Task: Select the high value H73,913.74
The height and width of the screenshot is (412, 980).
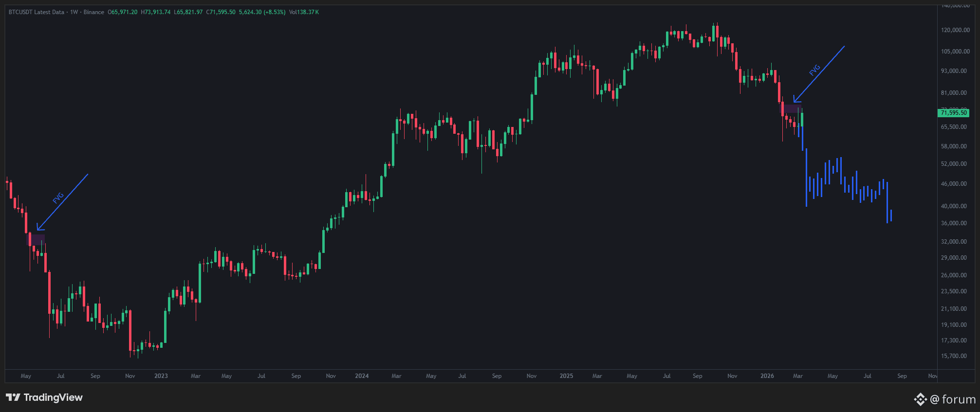Action: tap(156, 12)
